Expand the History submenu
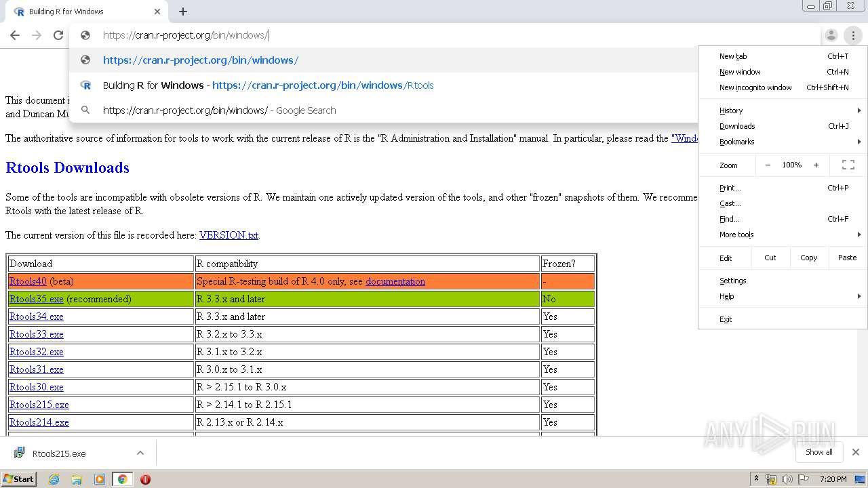Screen dimensions: 868x488 tap(783, 110)
